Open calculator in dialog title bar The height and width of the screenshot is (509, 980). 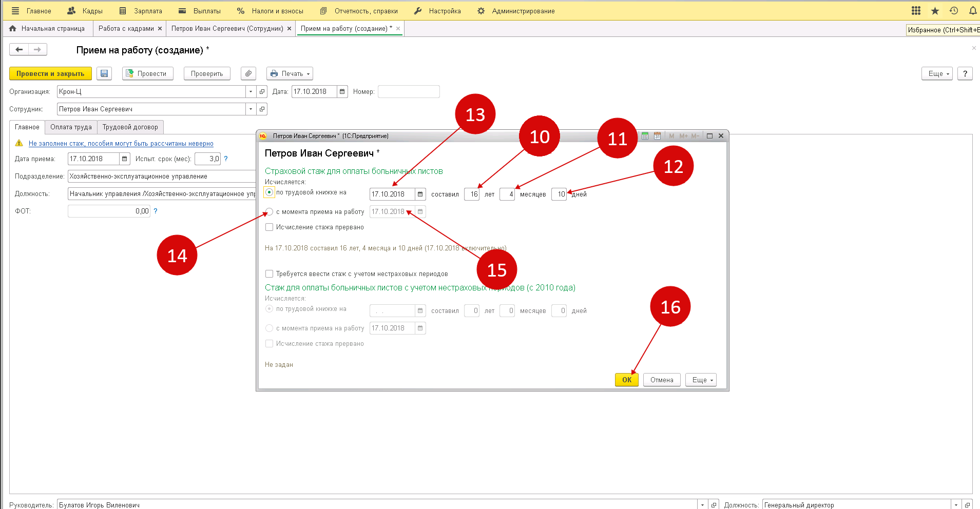pyautogui.click(x=645, y=136)
